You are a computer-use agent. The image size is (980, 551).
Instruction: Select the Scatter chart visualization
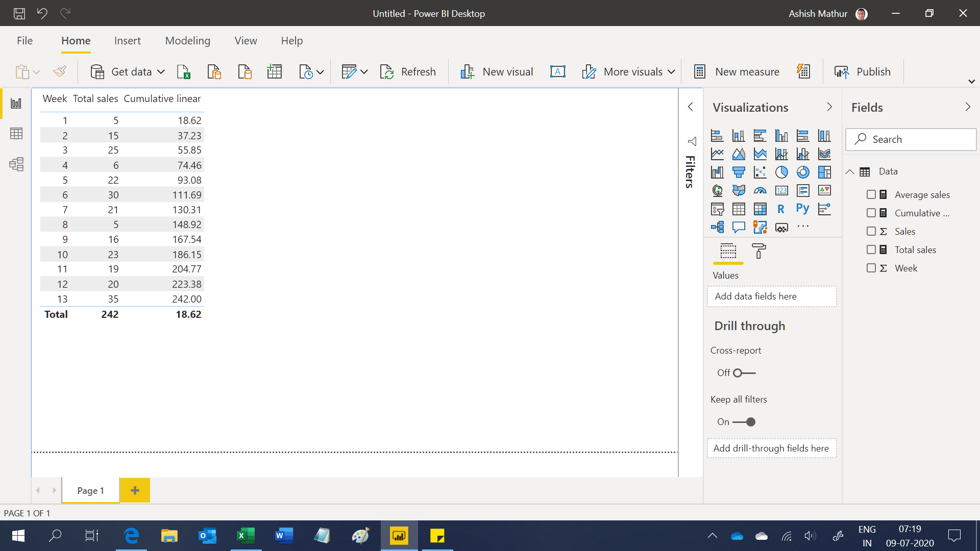760,172
